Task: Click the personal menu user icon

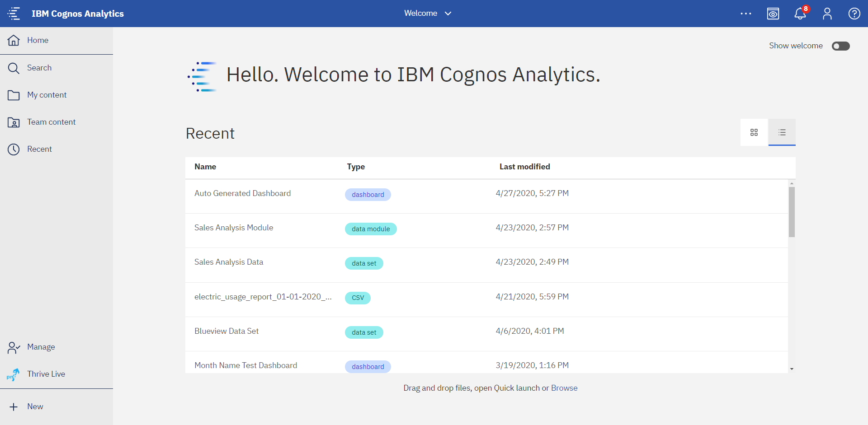Action: coord(827,14)
